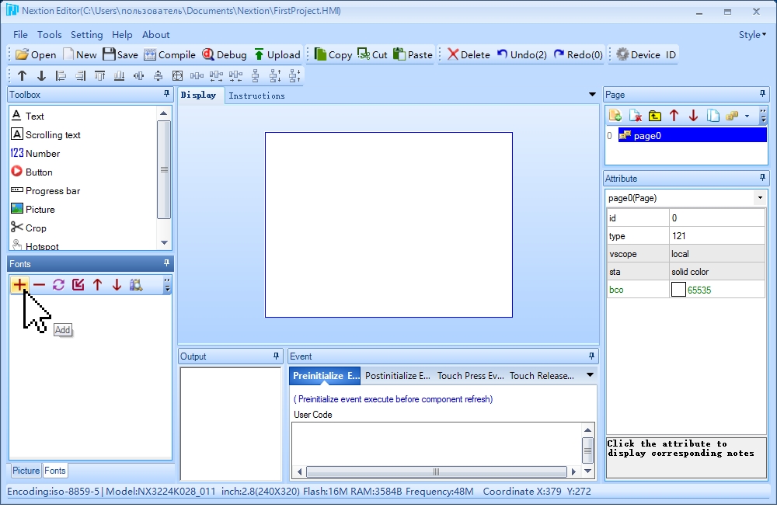Screen dimensions: 777x532
Task: Switch to the Picture tab
Action: 26,471
